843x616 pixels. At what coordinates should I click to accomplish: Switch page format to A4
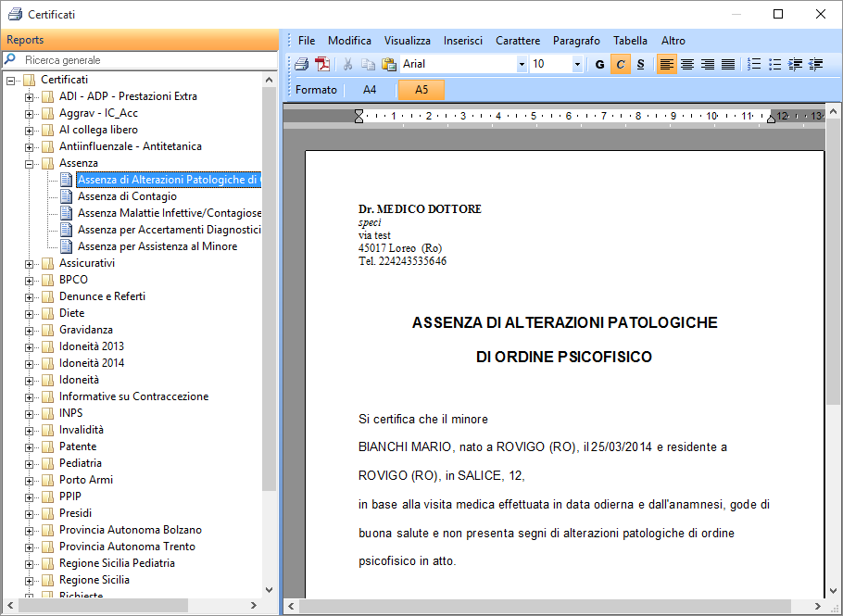(370, 90)
